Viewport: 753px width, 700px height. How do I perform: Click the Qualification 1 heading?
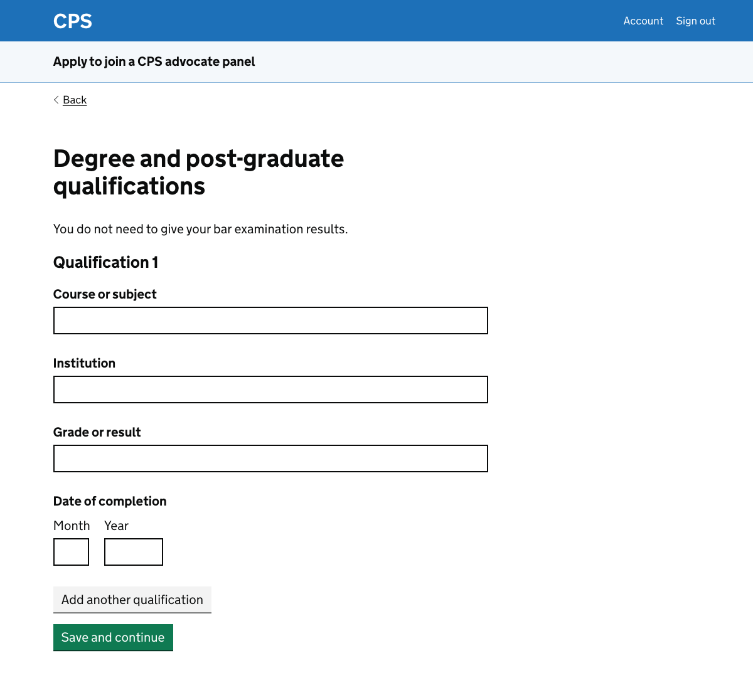(105, 262)
